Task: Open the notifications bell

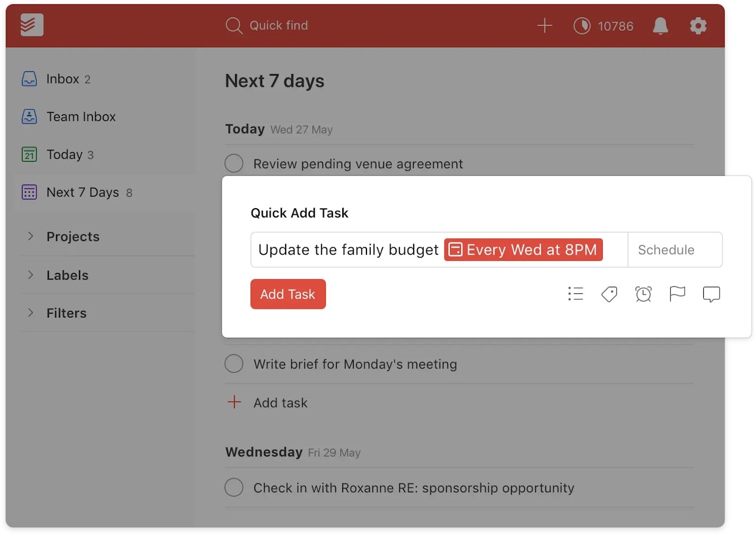Action: pos(660,26)
